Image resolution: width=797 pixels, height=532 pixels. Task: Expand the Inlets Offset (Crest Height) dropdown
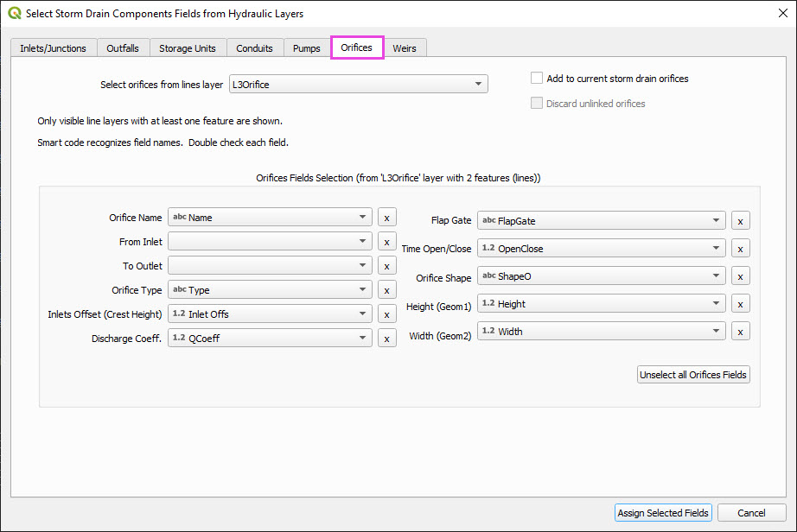tap(270, 314)
